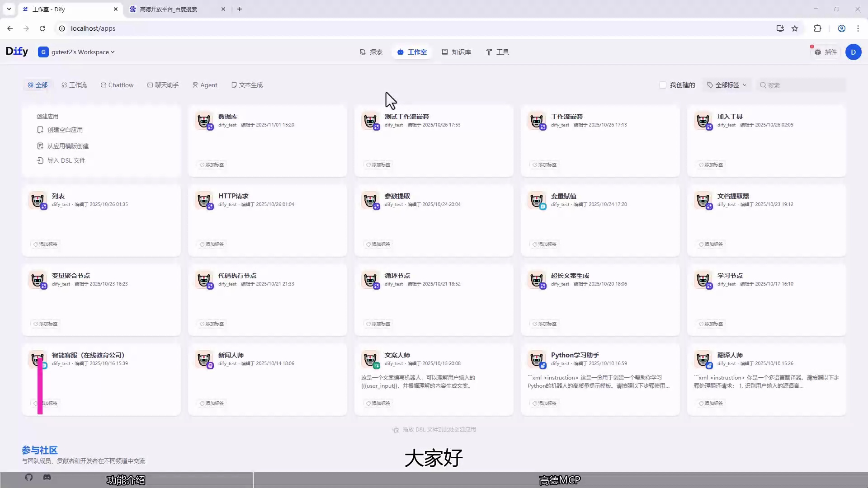Screen dimensions: 868x488
Task: Expand the 全部标签 dropdown
Action: pyautogui.click(x=726, y=85)
